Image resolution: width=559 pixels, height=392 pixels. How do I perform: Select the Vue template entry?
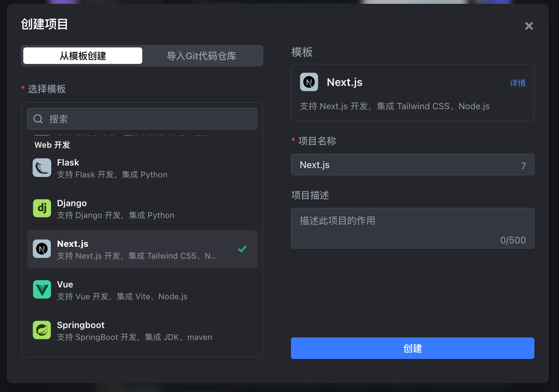[127, 289]
